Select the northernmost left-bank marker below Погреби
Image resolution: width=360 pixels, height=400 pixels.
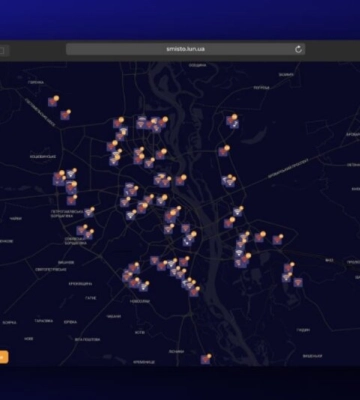pyautogui.click(x=231, y=120)
